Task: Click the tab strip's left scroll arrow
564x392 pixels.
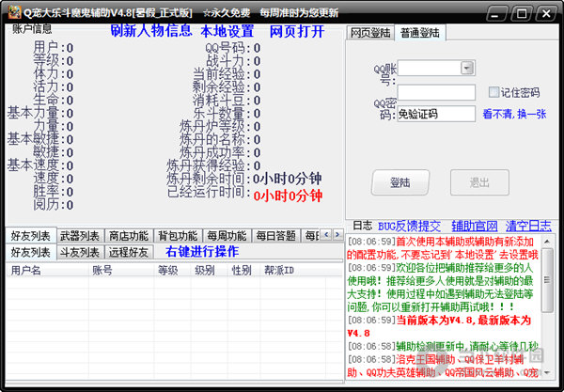Action: click(x=326, y=235)
